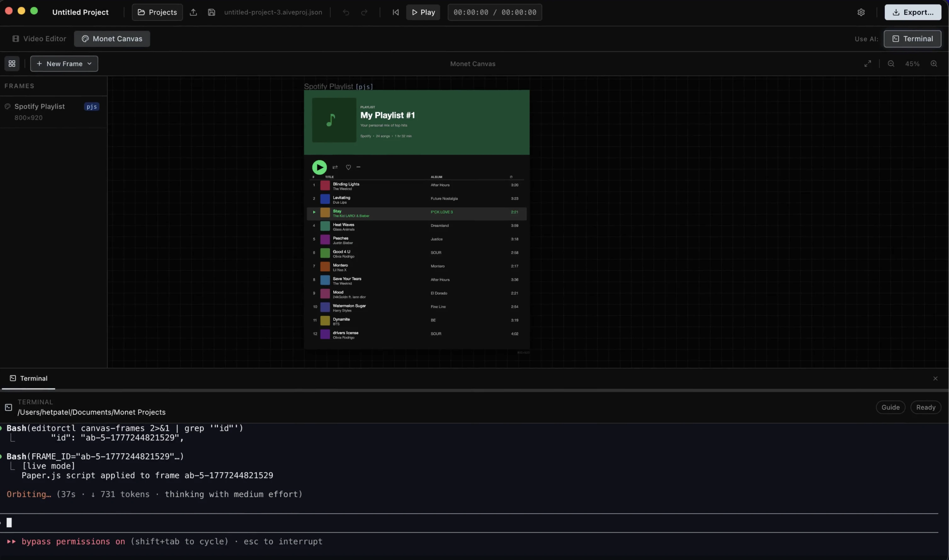Open the Projects button
This screenshot has width=949, height=560.
pyautogui.click(x=157, y=13)
